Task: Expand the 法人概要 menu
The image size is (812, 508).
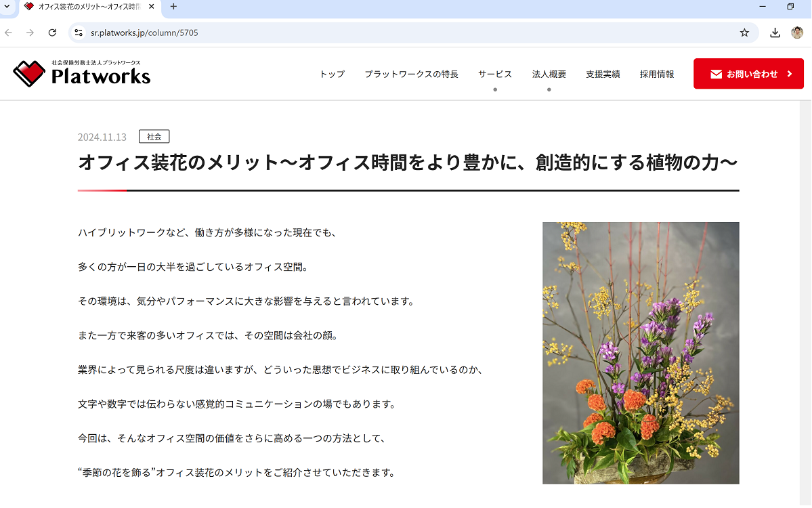Action: tap(549, 74)
